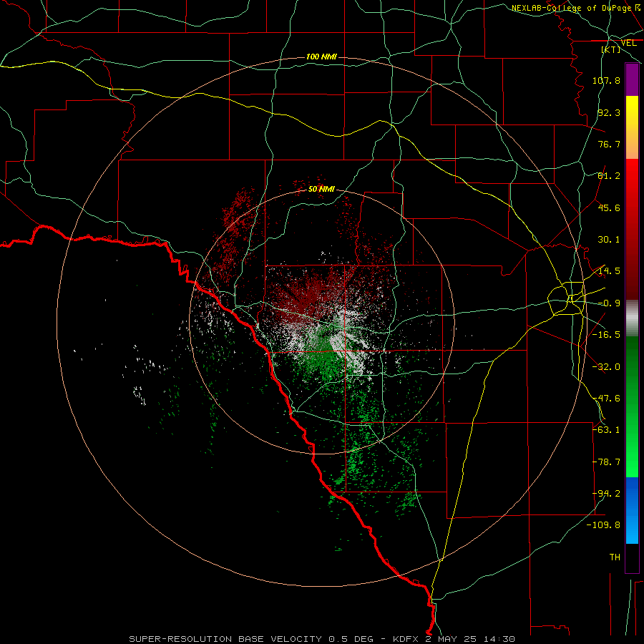The width and height of the screenshot is (644, 644).
Task: Click the 76.7 value on the velocity scale
Action: (609, 144)
